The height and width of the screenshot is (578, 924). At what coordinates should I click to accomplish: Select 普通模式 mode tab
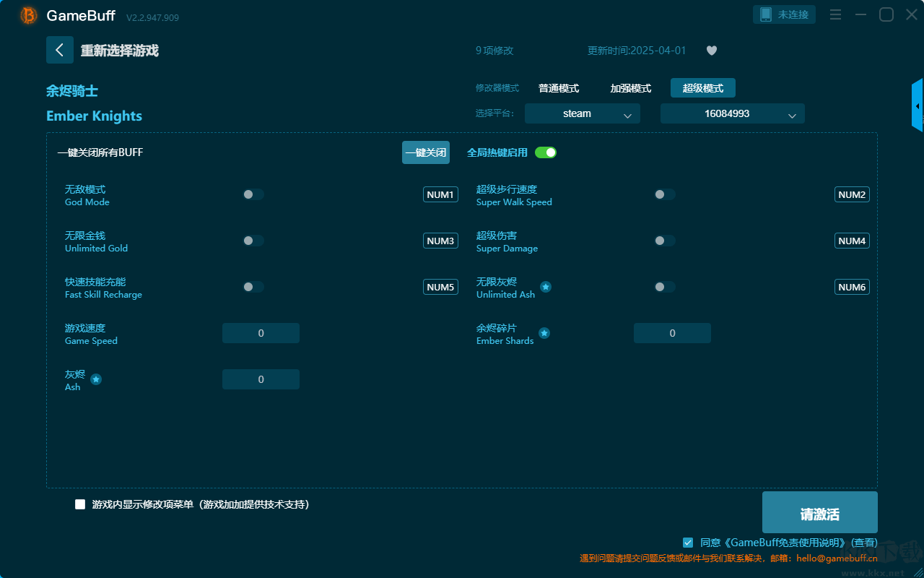(x=559, y=88)
